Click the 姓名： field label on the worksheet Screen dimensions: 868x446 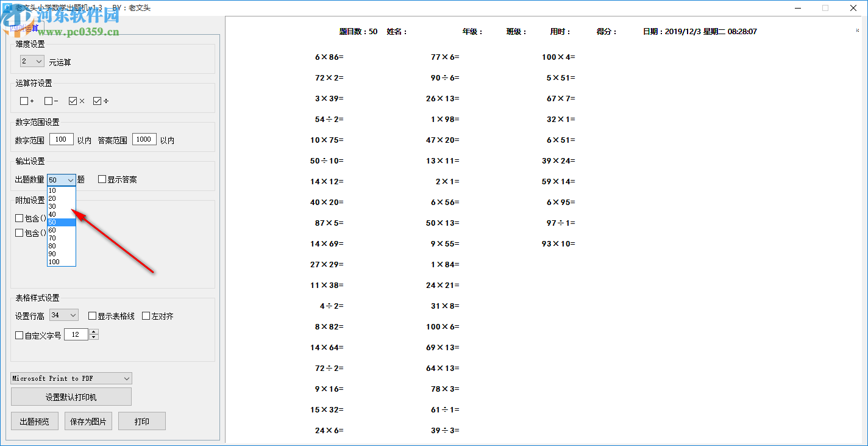click(397, 32)
